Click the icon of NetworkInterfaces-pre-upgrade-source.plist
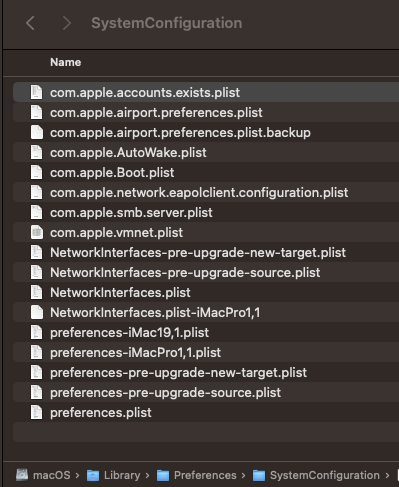This screenshot has height=487, width=399. (x=36, y=272)
